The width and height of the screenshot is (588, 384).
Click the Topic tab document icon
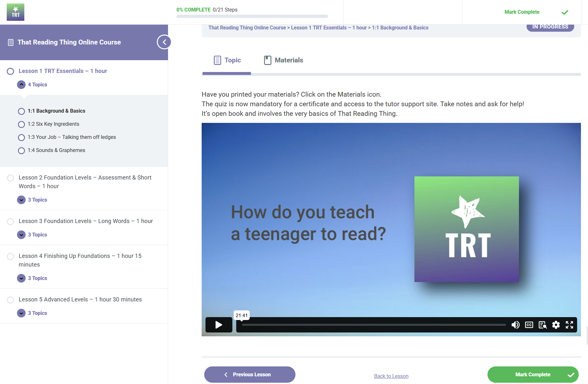click(217, 60)
